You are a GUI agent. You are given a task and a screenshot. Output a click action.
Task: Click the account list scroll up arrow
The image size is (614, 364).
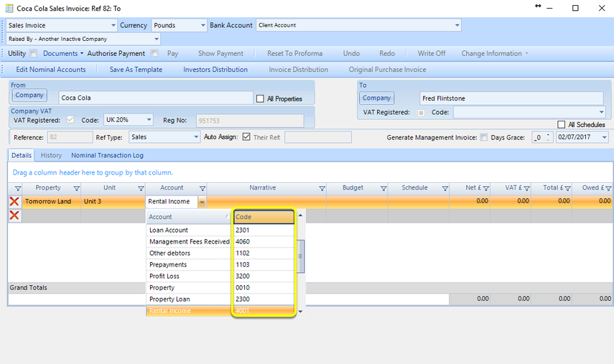[x=300, y=215]
